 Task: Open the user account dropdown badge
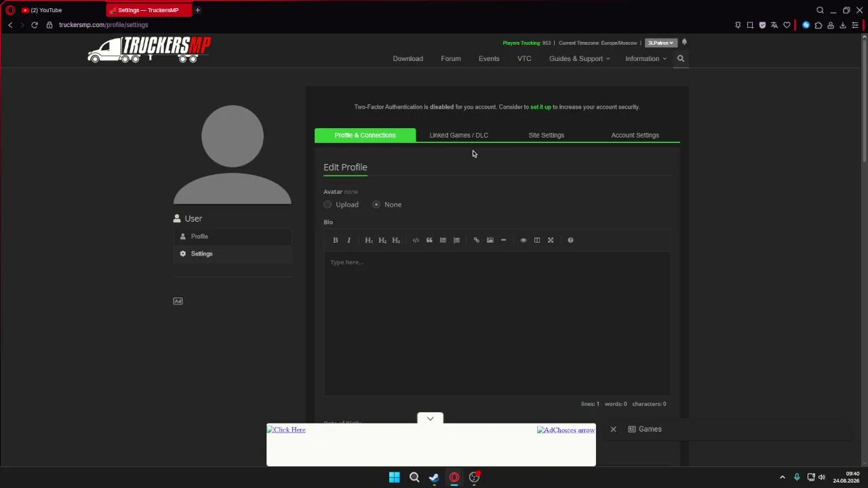click(x=660, y=43)
